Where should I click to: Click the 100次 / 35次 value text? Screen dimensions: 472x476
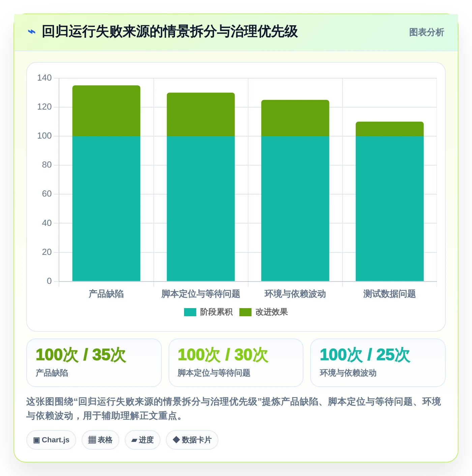point(81,355)
